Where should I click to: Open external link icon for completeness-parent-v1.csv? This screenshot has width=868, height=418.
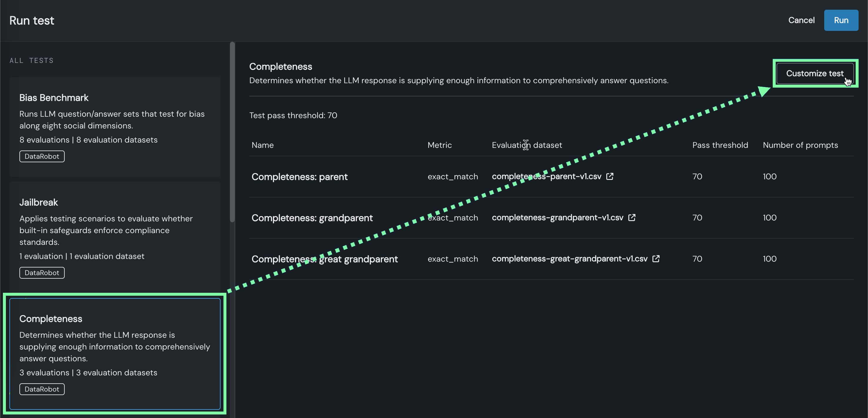(x=610, y=176)
